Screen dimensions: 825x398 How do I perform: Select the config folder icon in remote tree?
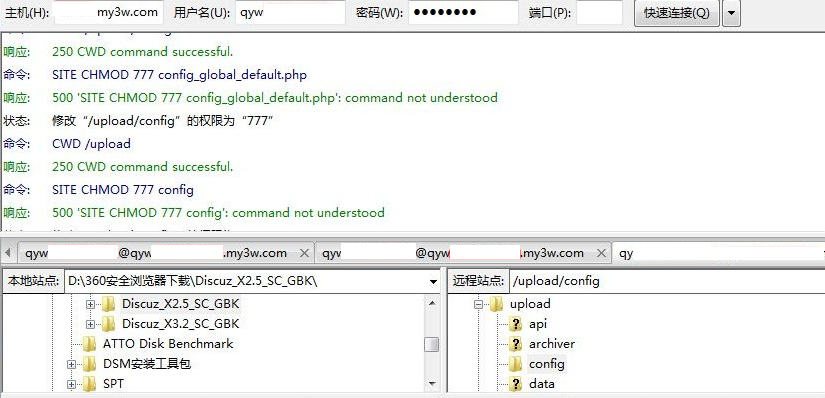(x=516, y=364)
